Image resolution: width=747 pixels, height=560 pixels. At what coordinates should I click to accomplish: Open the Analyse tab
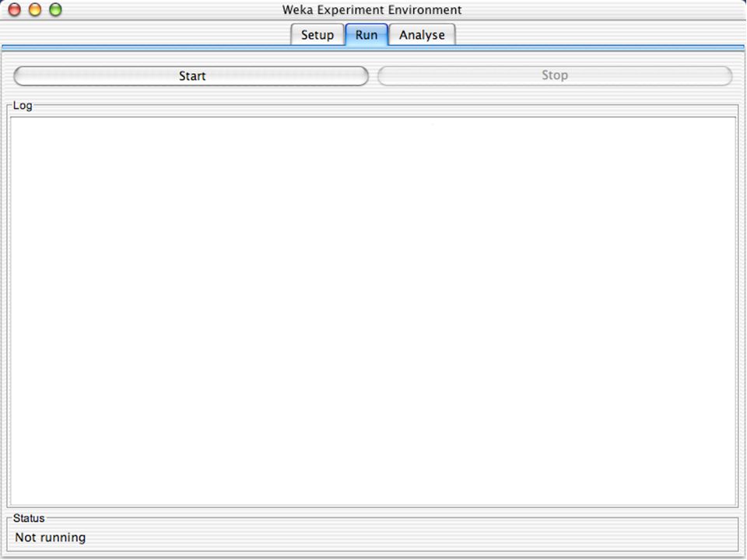[422, 35]
